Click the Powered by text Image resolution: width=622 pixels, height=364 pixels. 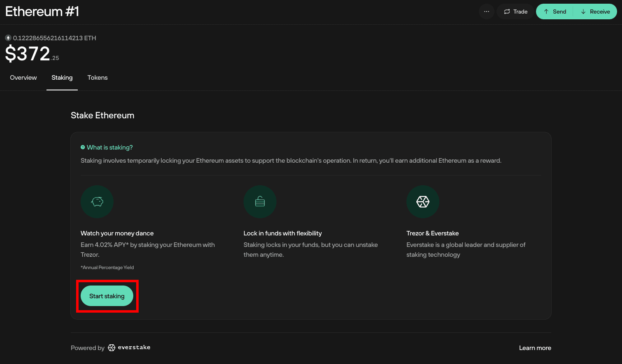88,348
